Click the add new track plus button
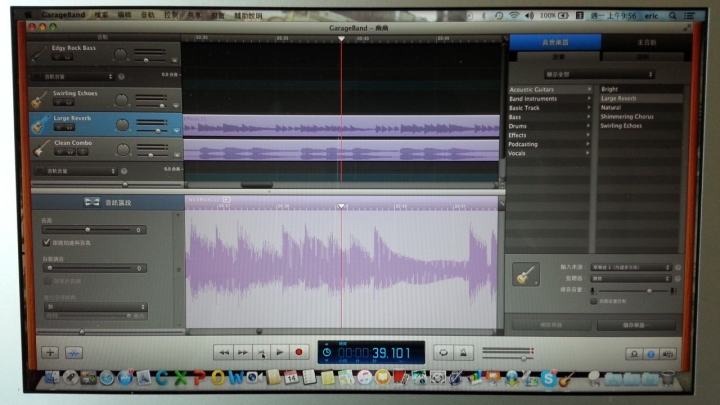Viewport: 720px width, 405px height. 50,352
